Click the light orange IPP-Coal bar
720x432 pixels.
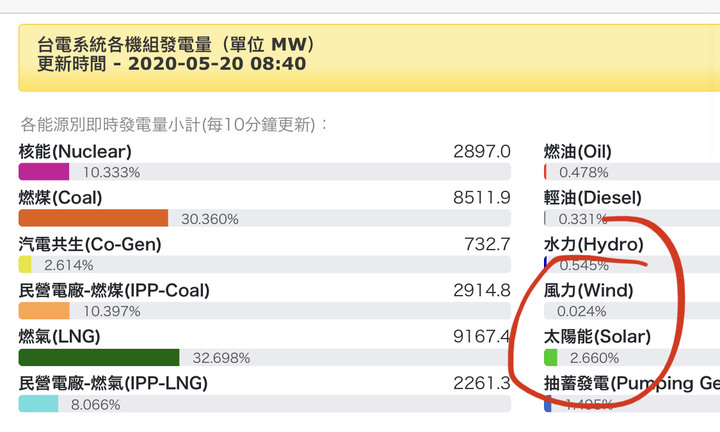tap(44, 311)
